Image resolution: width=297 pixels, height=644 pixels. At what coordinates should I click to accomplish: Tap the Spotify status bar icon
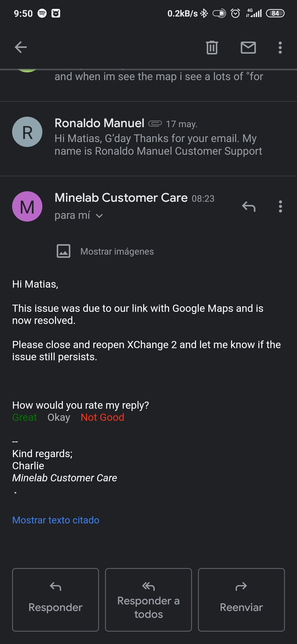(x=42, y=13)
